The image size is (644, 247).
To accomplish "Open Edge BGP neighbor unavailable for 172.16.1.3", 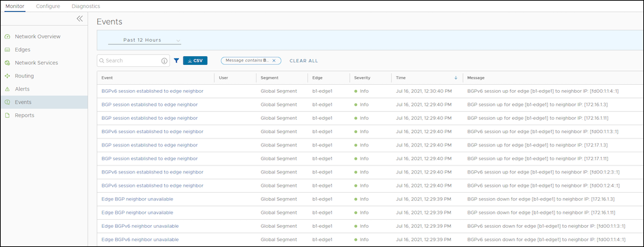I will (x=137, y=199).
